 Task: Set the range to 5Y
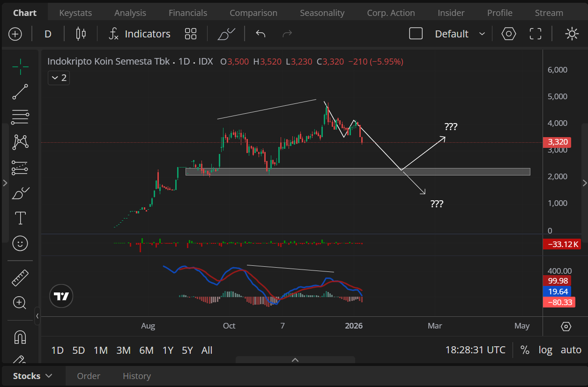187,350
